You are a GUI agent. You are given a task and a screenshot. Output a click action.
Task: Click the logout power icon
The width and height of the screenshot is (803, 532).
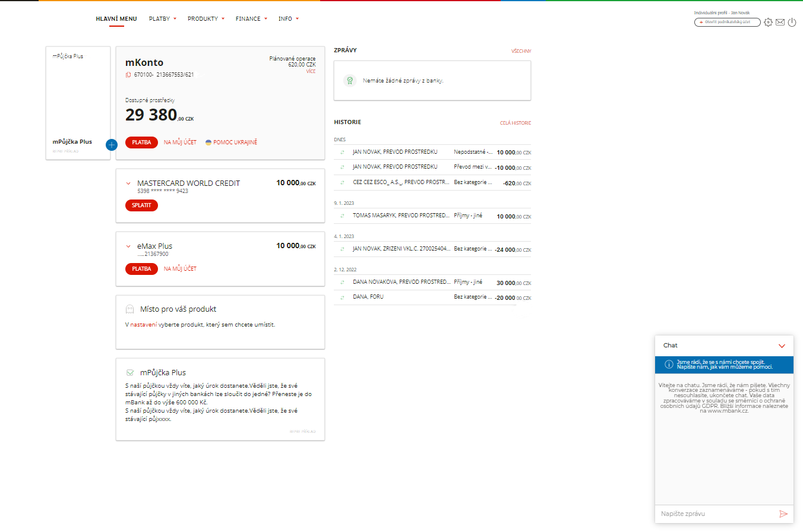(792, 23)
